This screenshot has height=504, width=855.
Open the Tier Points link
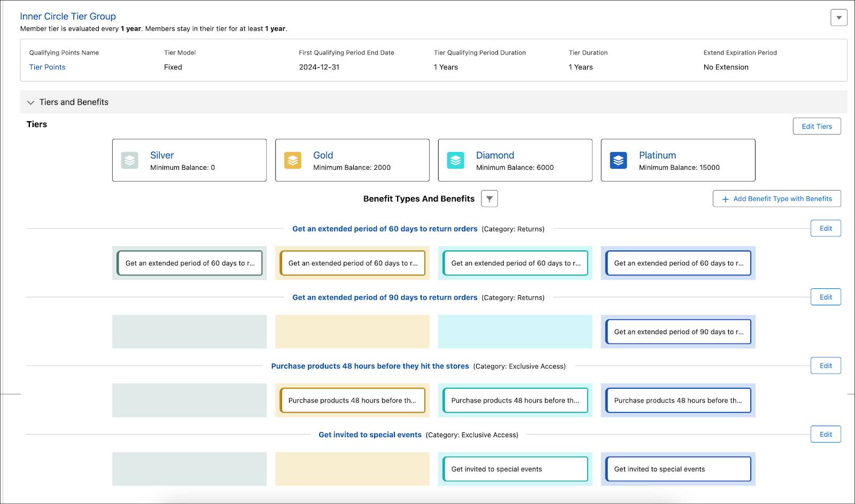tap(47, 67)
